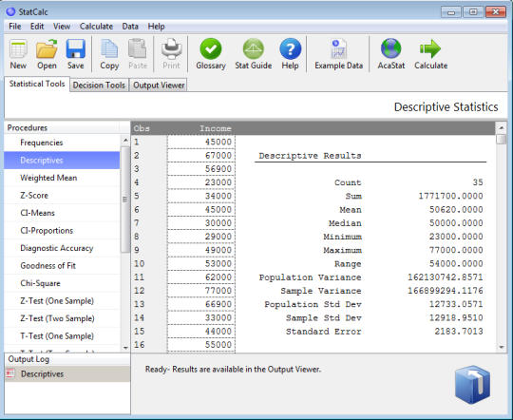
Task: Click the Output Log panel header
Action: pos(67,359)
